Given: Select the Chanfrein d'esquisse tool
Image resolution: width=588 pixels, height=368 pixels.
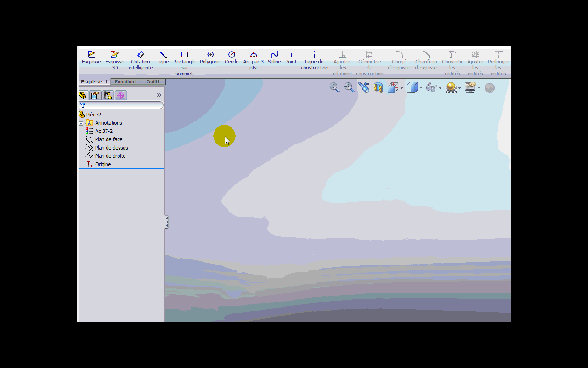Looking at the screenshot, I should 426,61.
